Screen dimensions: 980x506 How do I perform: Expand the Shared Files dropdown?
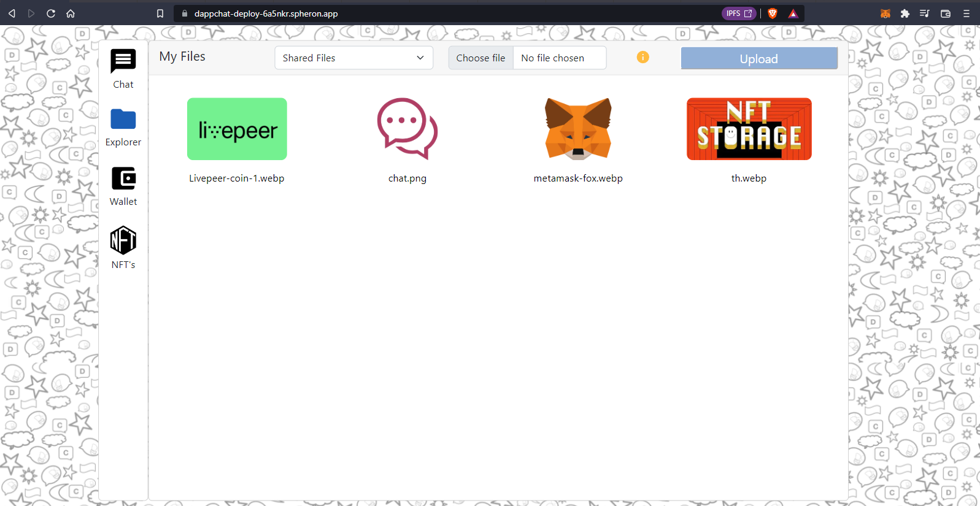pyautogui.click(x=354, y=58)
